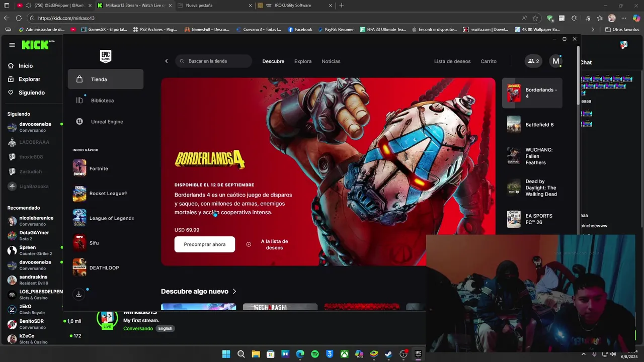Screen dimensions: 644x362
Task: Open Otros favoritos folder
Action: tap(622, 30)
